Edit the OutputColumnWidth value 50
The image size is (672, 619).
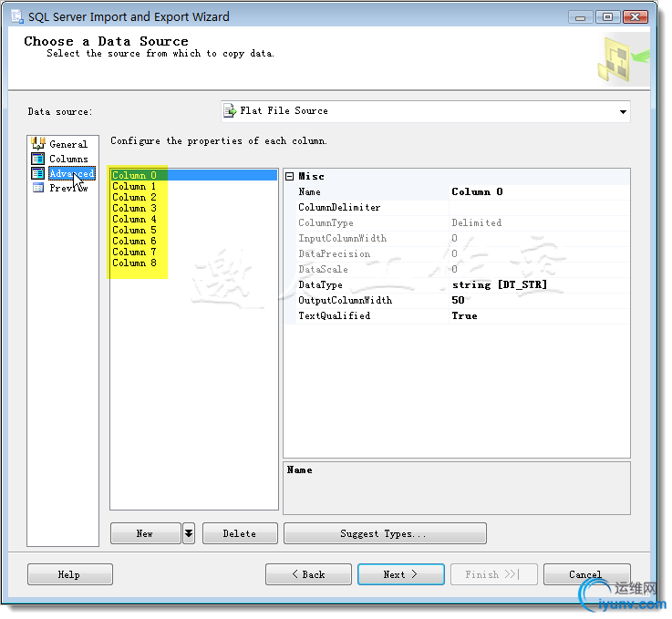[x=539, y=300]
